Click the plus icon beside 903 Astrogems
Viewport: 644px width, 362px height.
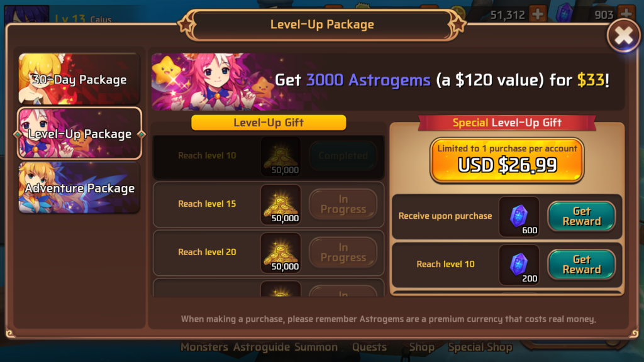tap(626, 13)
